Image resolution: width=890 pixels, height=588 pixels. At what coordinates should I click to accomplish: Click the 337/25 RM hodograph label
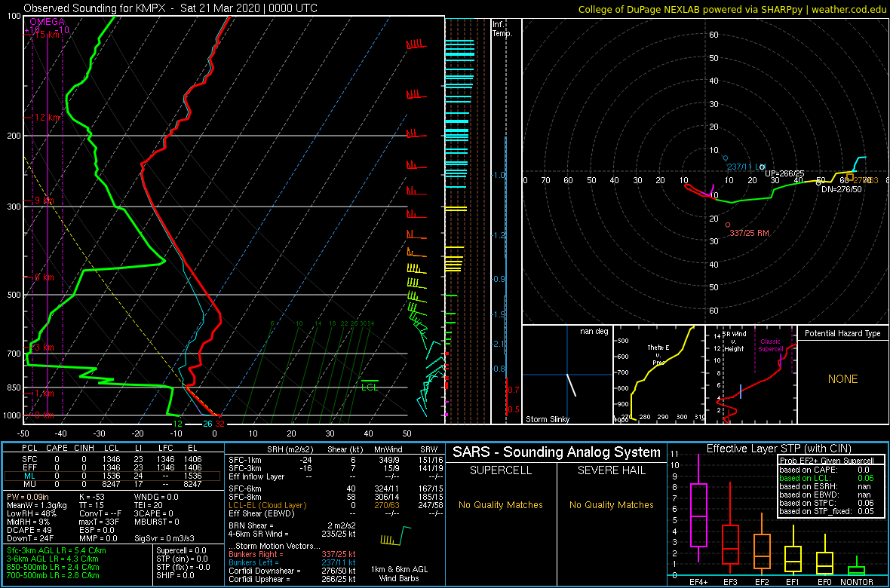pos(749,233)
